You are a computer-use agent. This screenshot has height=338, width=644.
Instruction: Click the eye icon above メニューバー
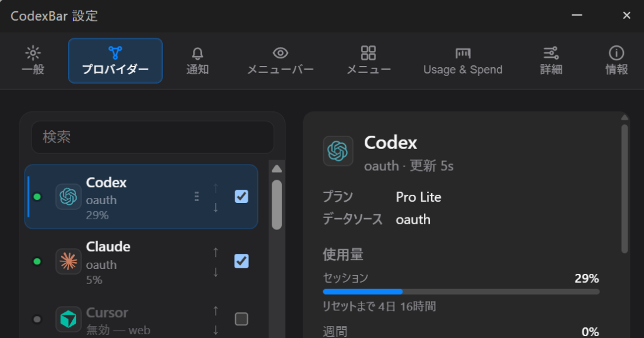(280, 53)
